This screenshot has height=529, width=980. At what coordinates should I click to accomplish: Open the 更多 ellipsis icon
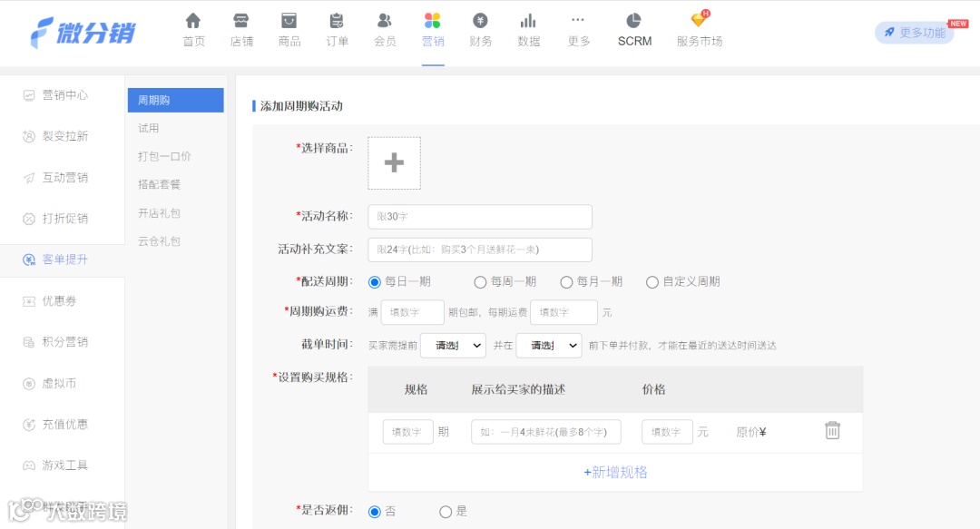pyautogui.click(x=578, y=20)
